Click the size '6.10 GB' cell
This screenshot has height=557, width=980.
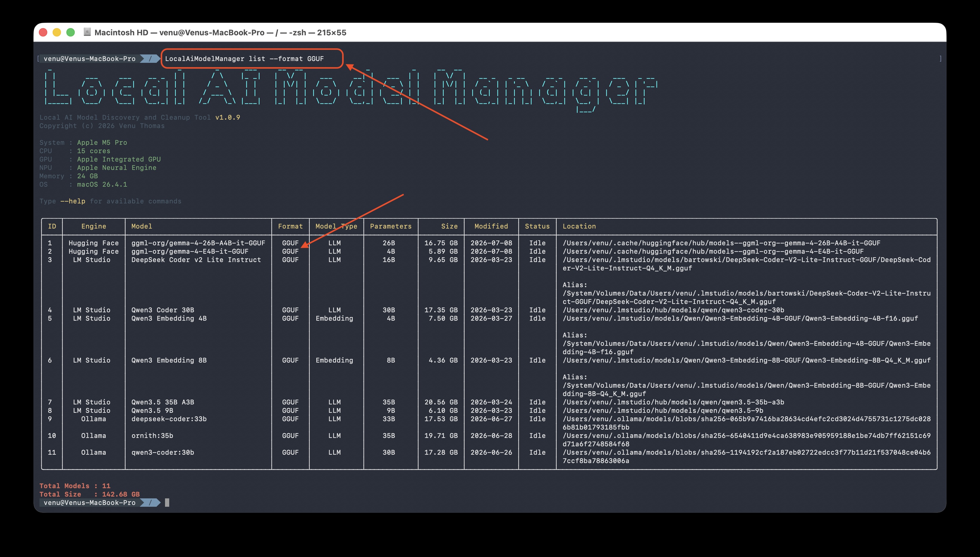tap(443, 410)
